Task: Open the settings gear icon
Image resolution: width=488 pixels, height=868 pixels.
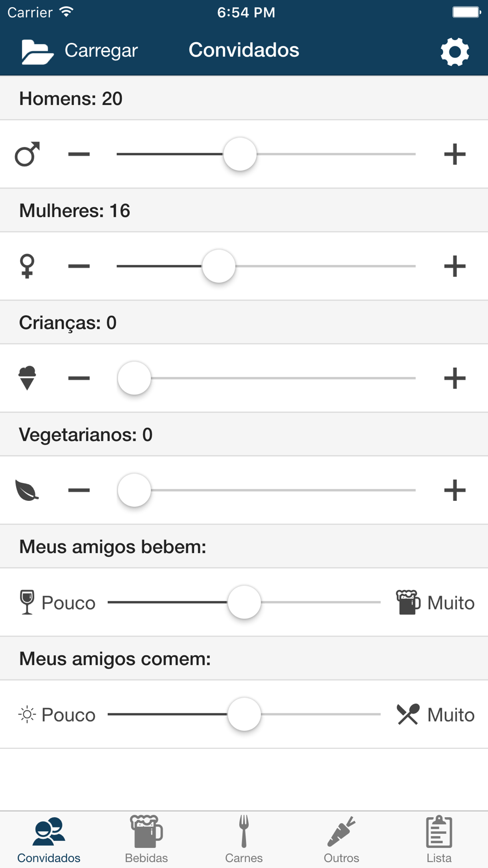Action: pyautogui.click(x=454, y=51)
